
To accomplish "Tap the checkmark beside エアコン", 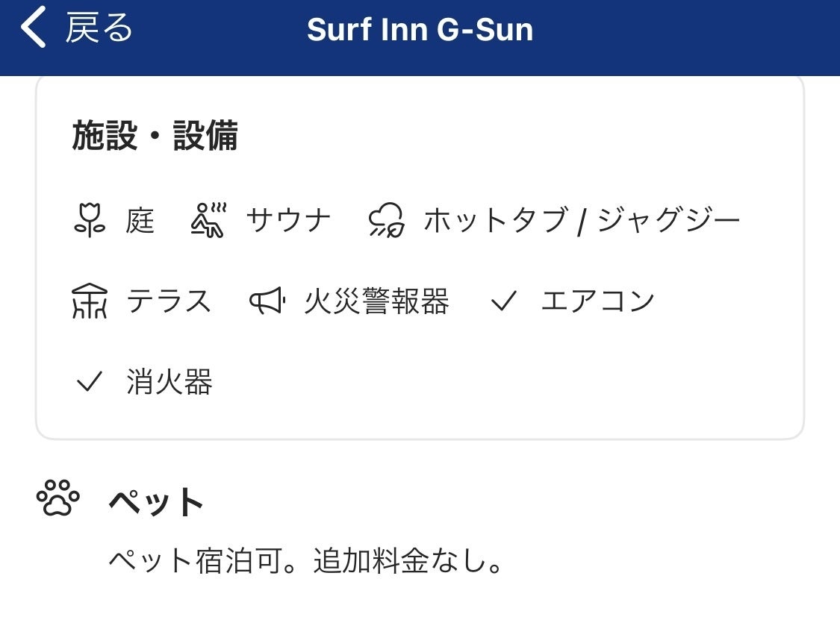I will [504, 302].
